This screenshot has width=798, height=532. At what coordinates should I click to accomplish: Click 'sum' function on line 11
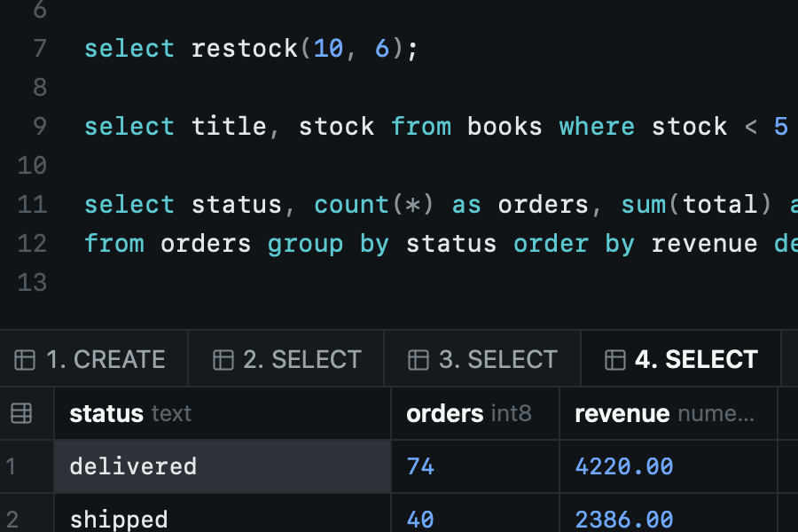click(644, 205)
